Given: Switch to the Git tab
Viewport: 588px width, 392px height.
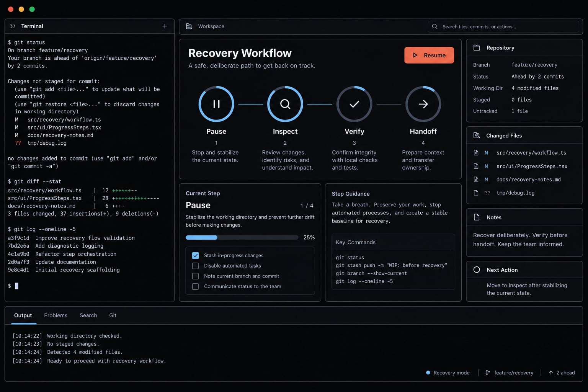Looking at the screenshot, I should tap(113, 315).
